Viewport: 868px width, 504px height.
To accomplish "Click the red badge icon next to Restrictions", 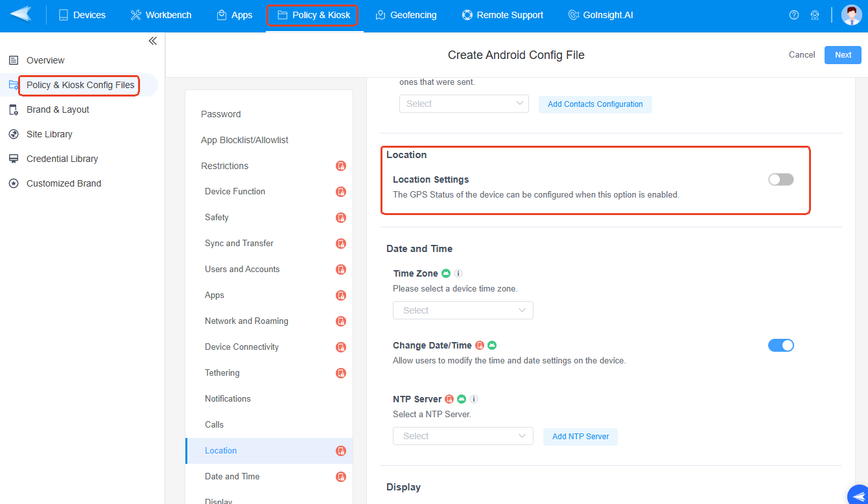I will pyautogui.click(x=341, y=166).
